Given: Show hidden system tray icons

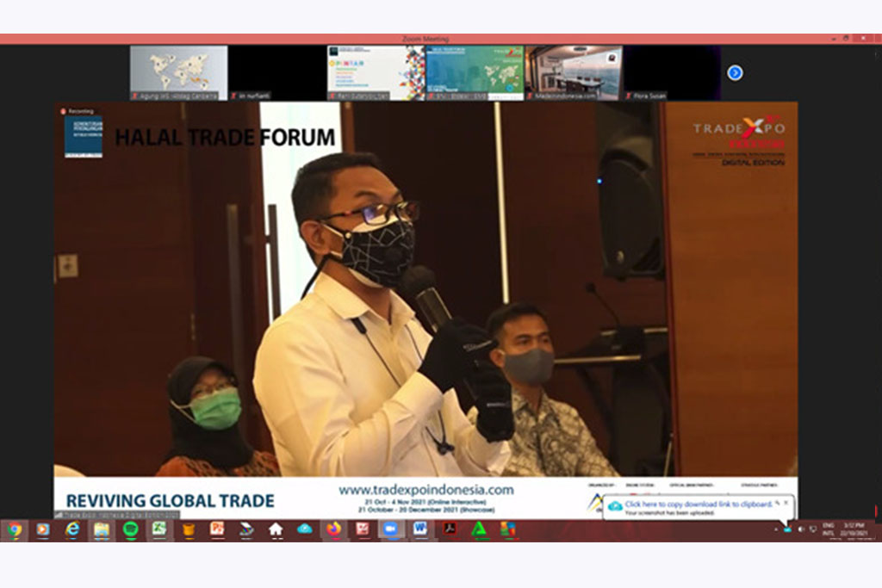Looking at the screenshot, I should pyautogui.click(x=776, y=529).
